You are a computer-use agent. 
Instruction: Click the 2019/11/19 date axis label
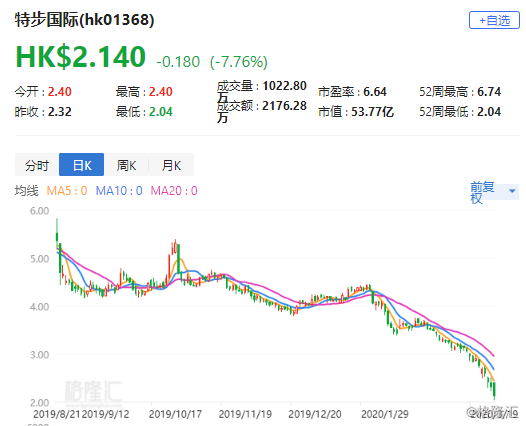[x=245, y=414]
